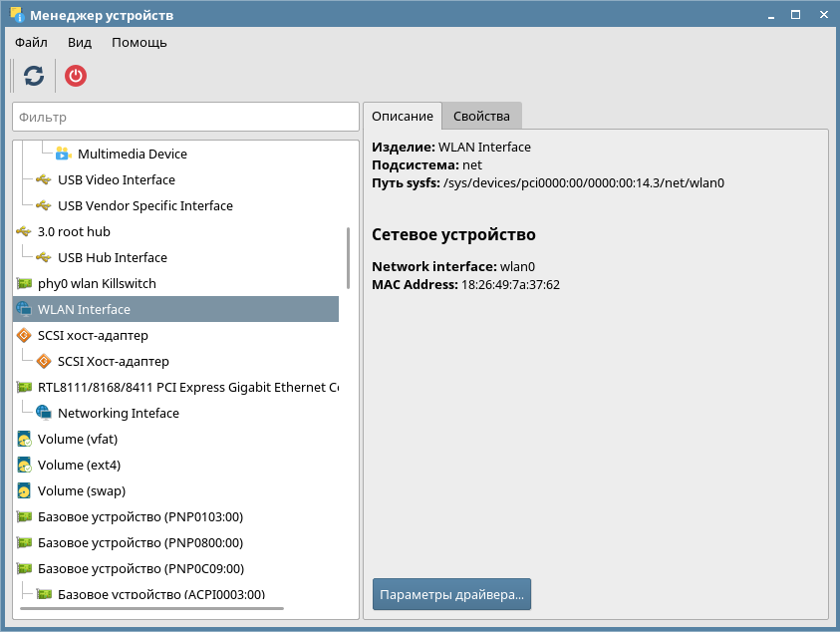Click the Volume (ext4) disk icon
The image size is (840, 632).
pos(24,466)
